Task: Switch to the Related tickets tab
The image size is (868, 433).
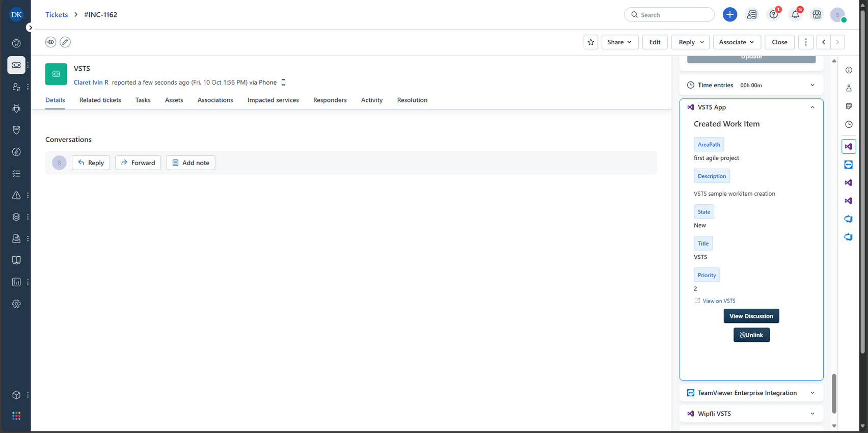Action: point(100,100)
